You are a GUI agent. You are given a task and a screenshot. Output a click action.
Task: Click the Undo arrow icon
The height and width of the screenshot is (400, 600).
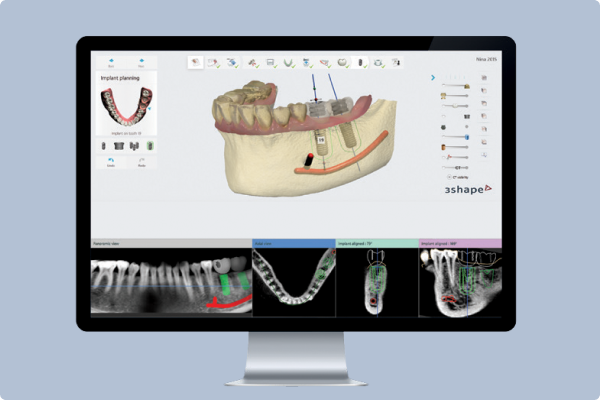pos(109,162)
